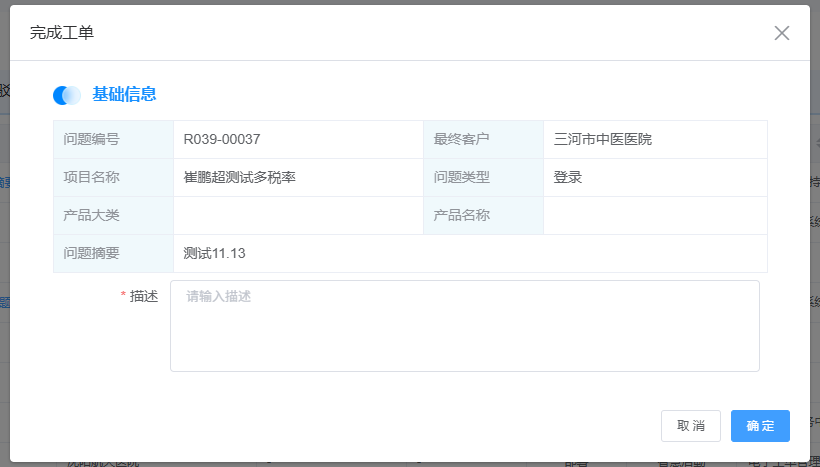820x467 pixels.
Task: Click inside the 描述 text area
Action: pos(464,326)
